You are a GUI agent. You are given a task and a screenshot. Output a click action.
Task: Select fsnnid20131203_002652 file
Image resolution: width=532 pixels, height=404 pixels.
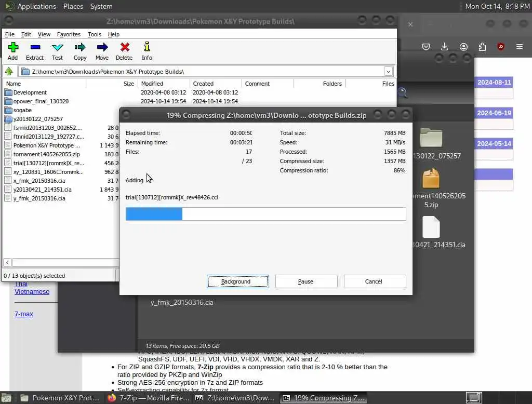[x=47, y=128]
